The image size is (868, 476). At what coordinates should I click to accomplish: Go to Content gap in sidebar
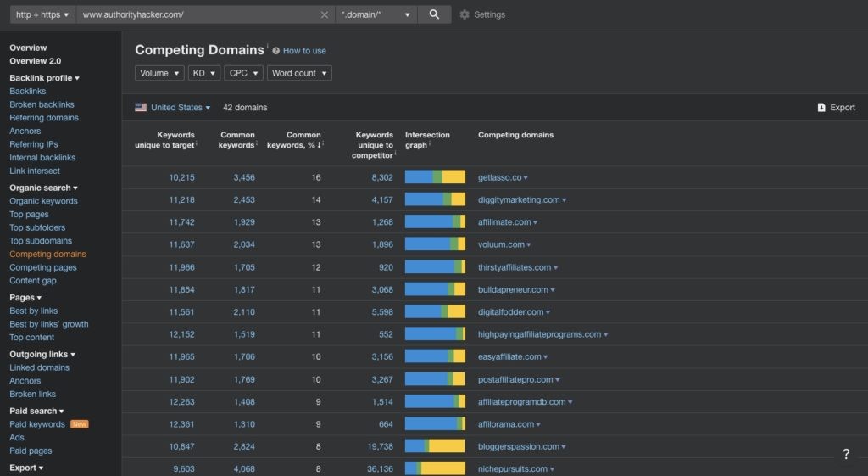click(x=33, y=281)
